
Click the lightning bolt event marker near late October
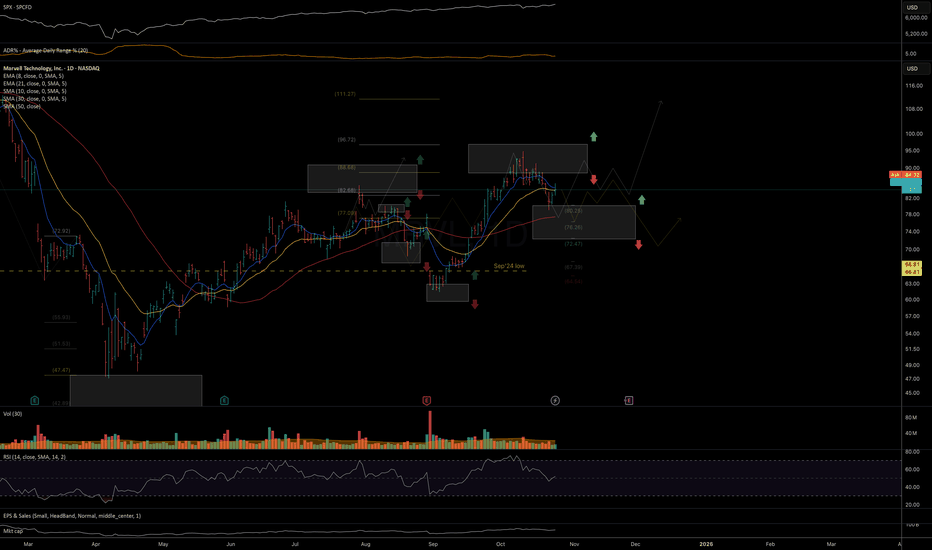click(555, 400)
